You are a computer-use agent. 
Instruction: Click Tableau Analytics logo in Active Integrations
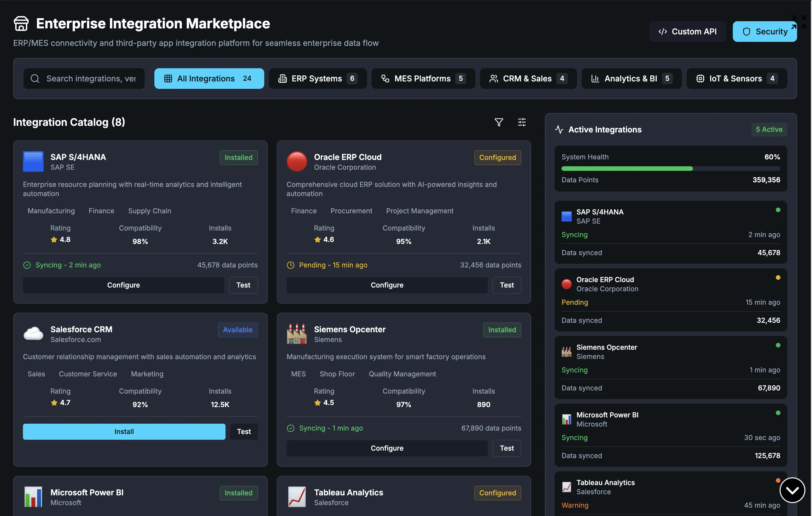[566, 487]
